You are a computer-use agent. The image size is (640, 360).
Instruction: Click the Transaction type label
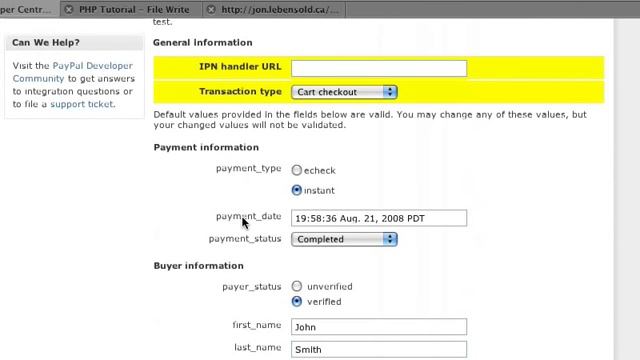point(240,91)
